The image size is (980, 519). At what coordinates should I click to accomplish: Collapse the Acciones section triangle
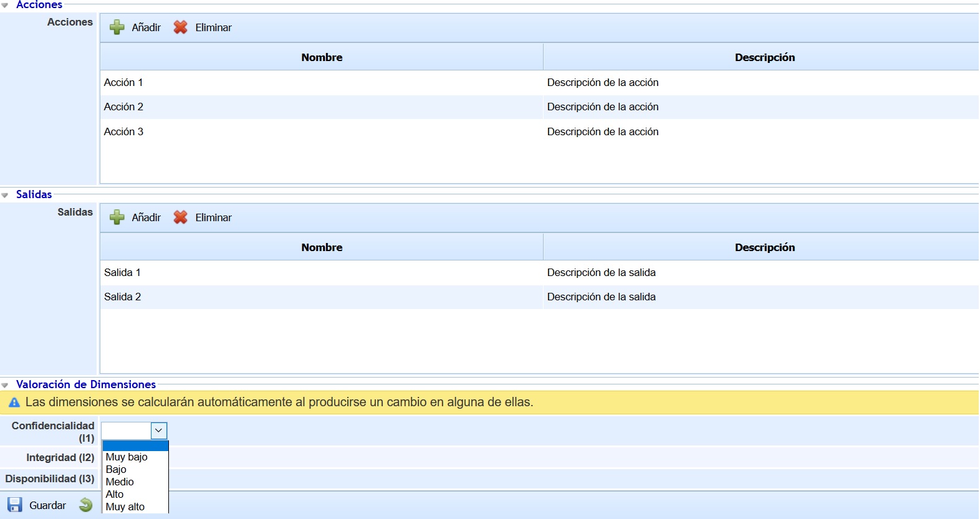click(x=5, y=5)
